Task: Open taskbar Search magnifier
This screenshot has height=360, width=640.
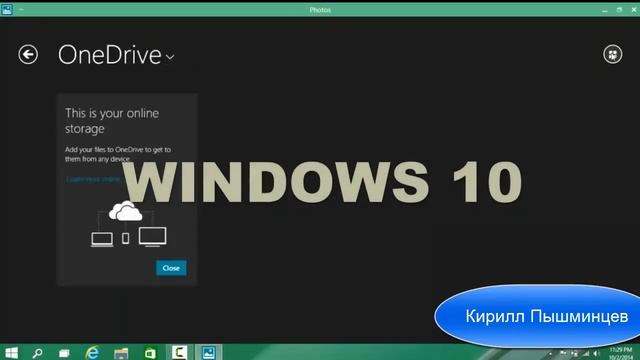Action: 38,353
